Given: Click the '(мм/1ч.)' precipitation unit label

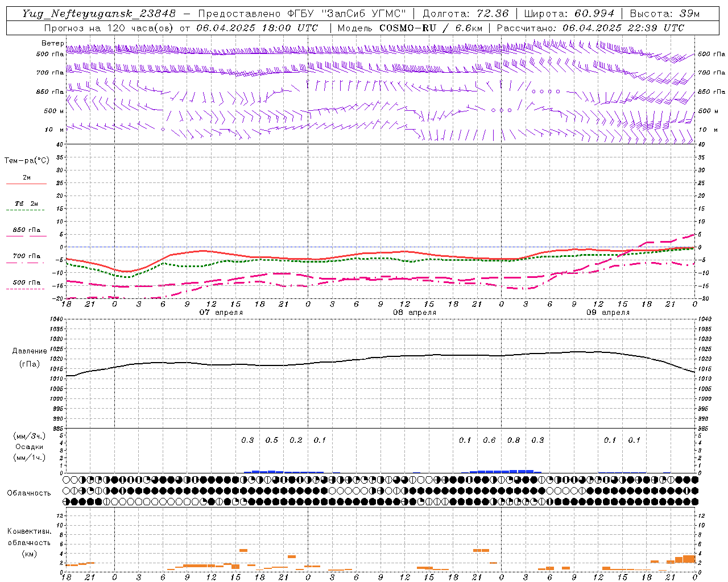Looking at the screenshot, I should click(30, 458).
